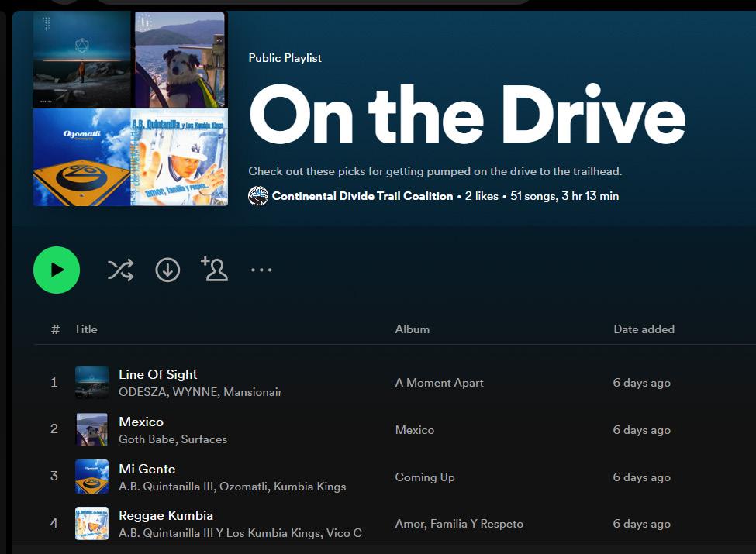
Task: Select the Mi Gente track title
Action: (147, 469)
